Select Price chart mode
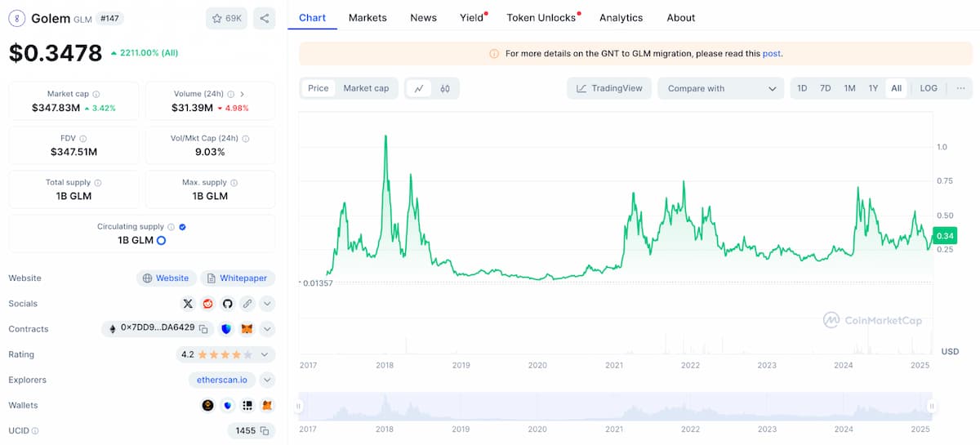Image resolution: width=980 pixels, height=445 pixels. coord(318,88)
